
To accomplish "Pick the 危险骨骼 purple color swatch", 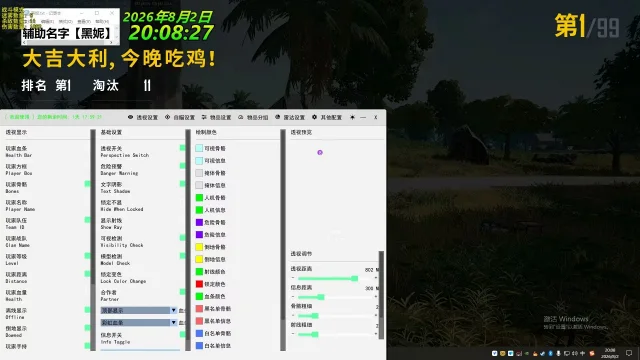I will [x=199, y=222].
